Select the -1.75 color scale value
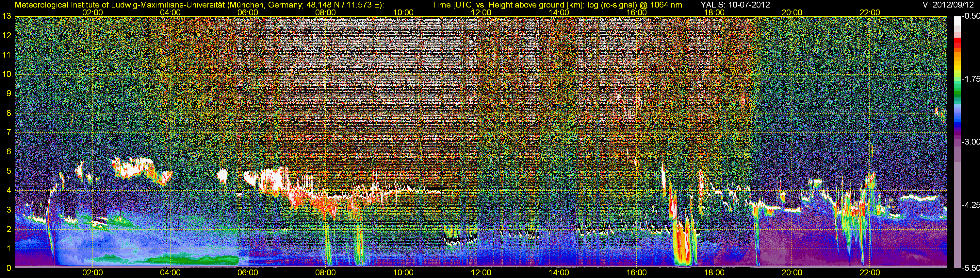Screen dimensions: 980x278 click(x=971, y=79)
